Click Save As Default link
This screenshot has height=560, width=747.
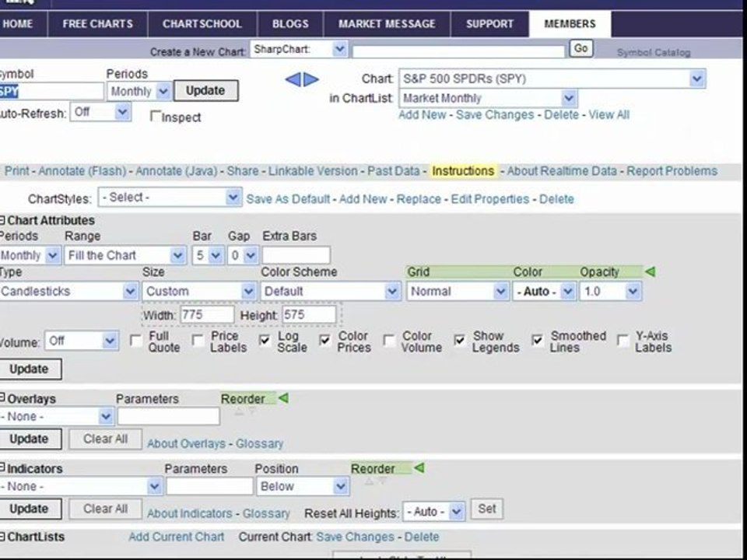288,199
